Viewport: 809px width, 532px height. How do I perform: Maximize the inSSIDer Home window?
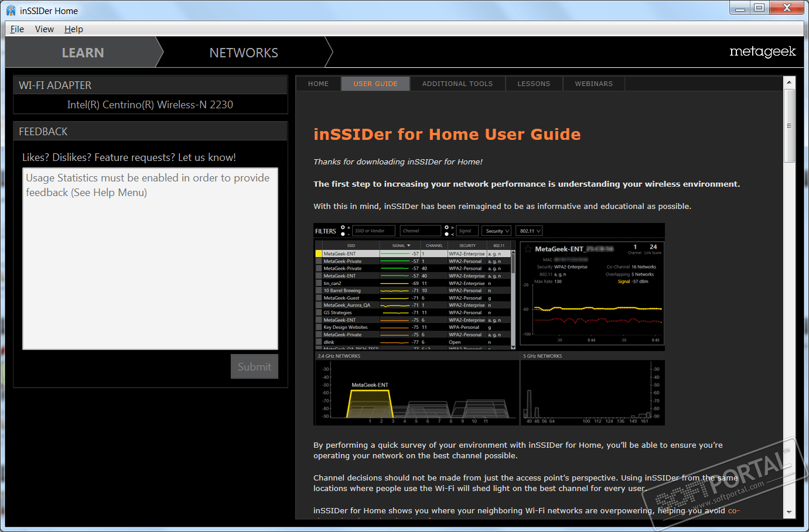coord(759,8)
